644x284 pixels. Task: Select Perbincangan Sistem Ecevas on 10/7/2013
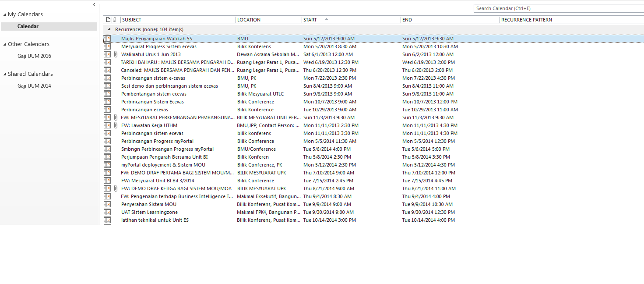tap(152, 102)
